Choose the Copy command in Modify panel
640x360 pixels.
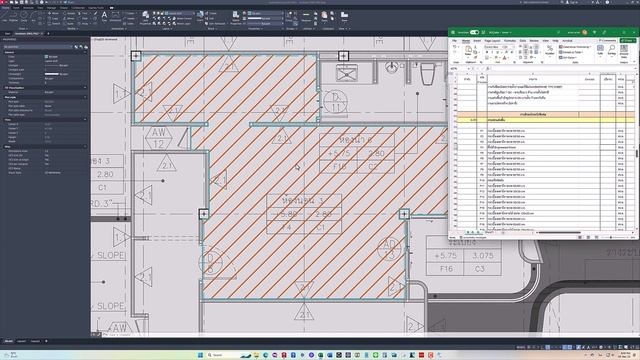point(53,18)
